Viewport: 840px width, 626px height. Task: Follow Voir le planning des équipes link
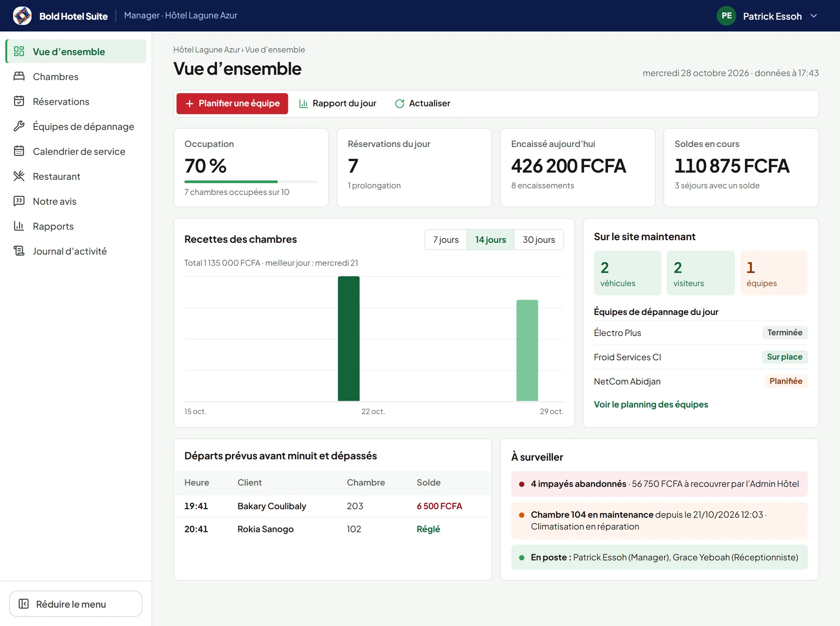[651, 404]
